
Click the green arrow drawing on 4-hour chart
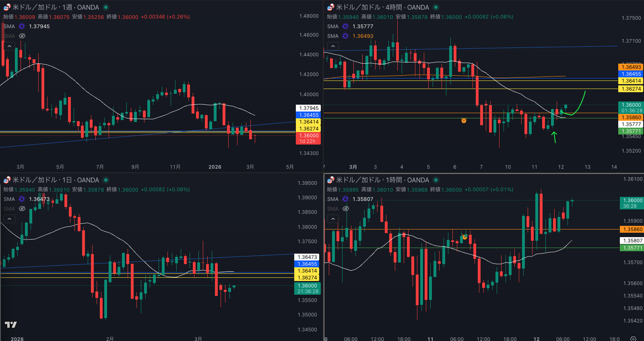tap(554, 137)
